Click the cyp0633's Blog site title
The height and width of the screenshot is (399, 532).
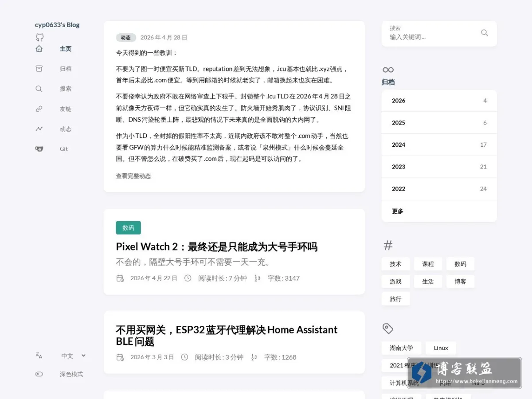tap(57, 25)
